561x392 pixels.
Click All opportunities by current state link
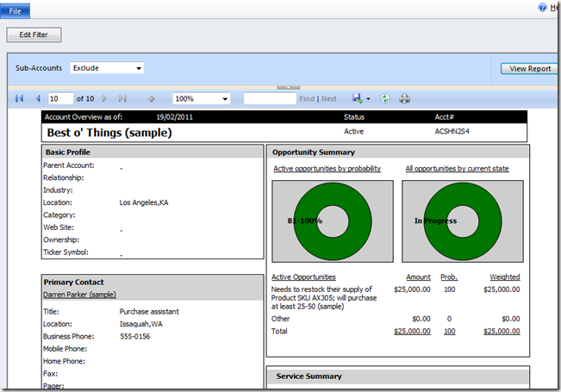click(x=456, y=169)
